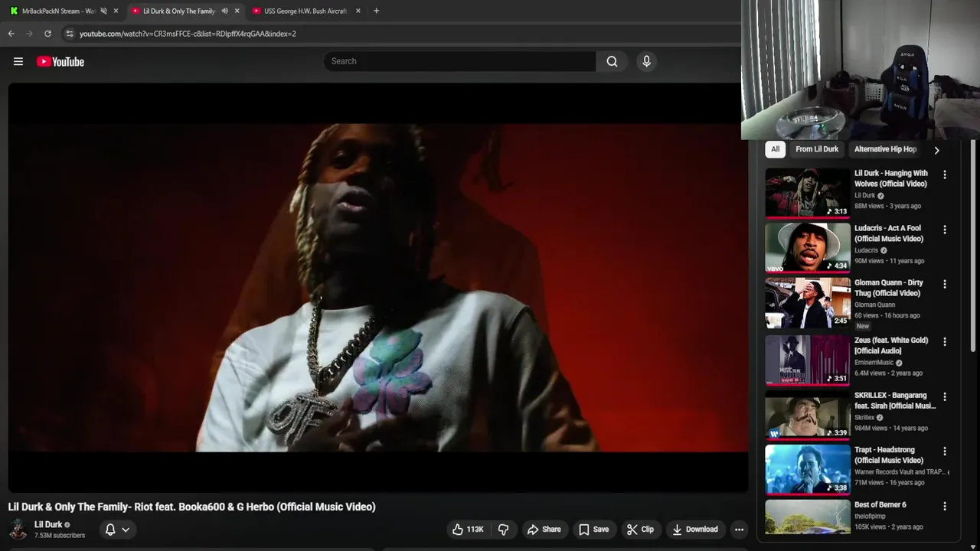The width and height of the screenshot is (980, 551).
Task: Reload the page with refresh icon
Action: pos(47,34)
